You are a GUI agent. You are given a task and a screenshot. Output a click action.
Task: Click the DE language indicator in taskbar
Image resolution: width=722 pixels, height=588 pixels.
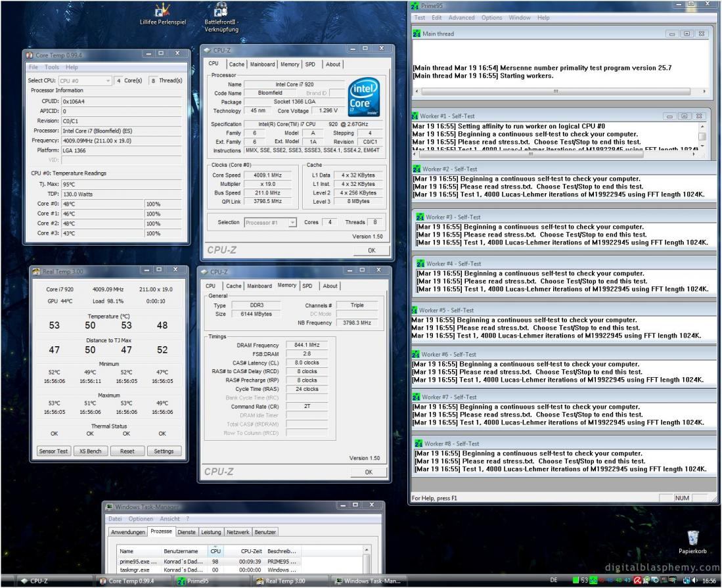click(554, 581)
